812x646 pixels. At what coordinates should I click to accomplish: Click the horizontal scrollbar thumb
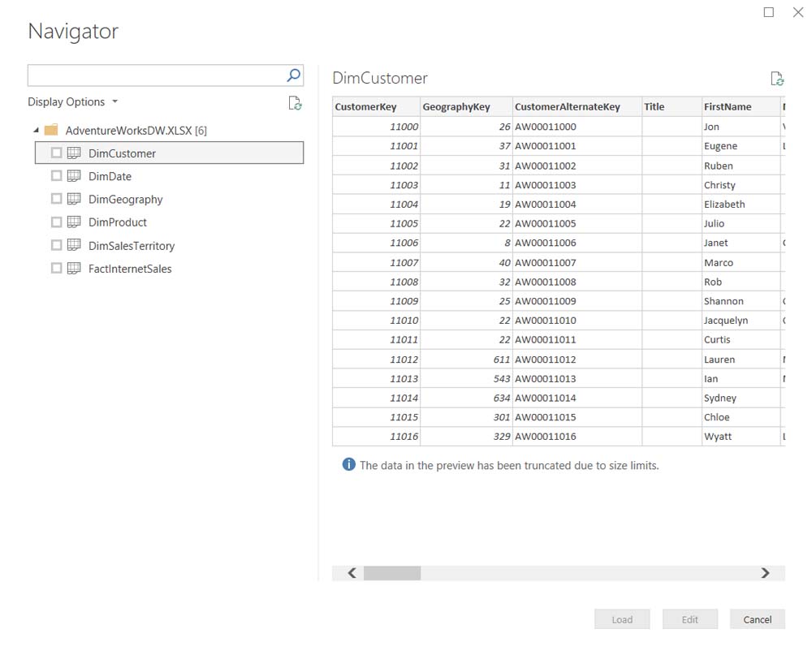tap(392, 573)
